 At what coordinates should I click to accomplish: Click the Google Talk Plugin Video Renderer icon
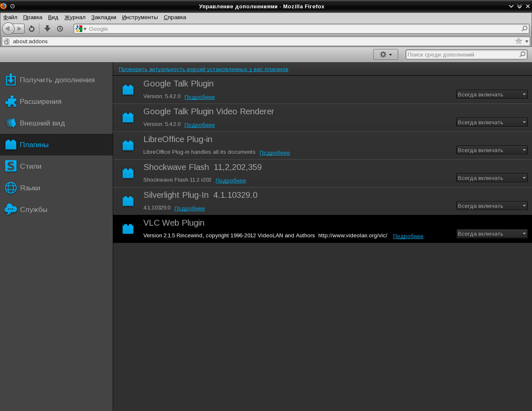(x=128, y=118)
